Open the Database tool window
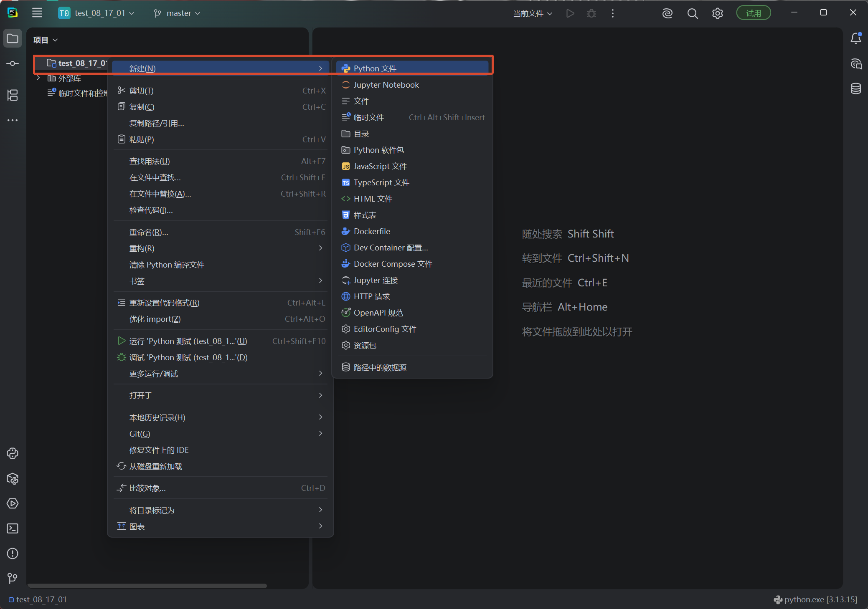This screenshot has width=868, height=609. click(856, 88)
